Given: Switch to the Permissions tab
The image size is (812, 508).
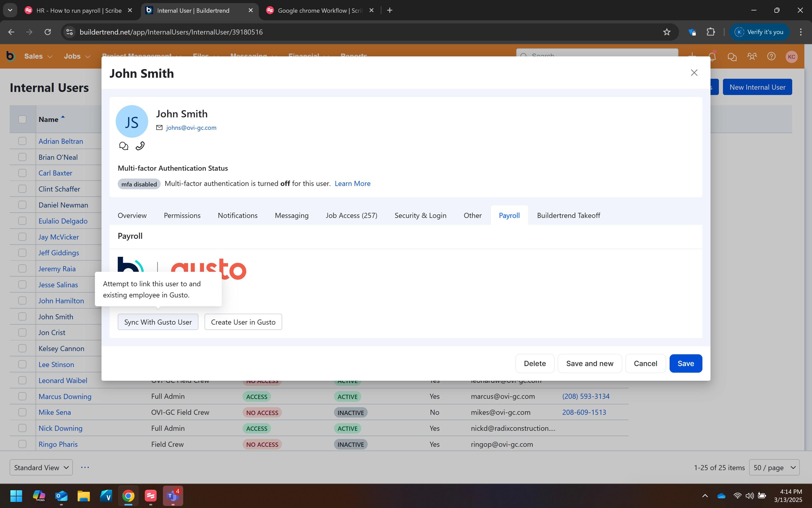Looking at the screenshot, I should [182, 215].
